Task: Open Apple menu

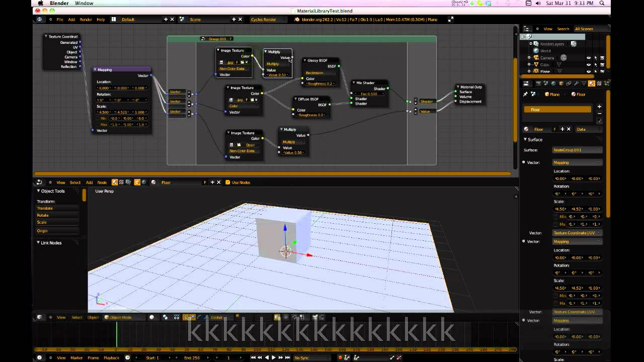Action: 41,3
